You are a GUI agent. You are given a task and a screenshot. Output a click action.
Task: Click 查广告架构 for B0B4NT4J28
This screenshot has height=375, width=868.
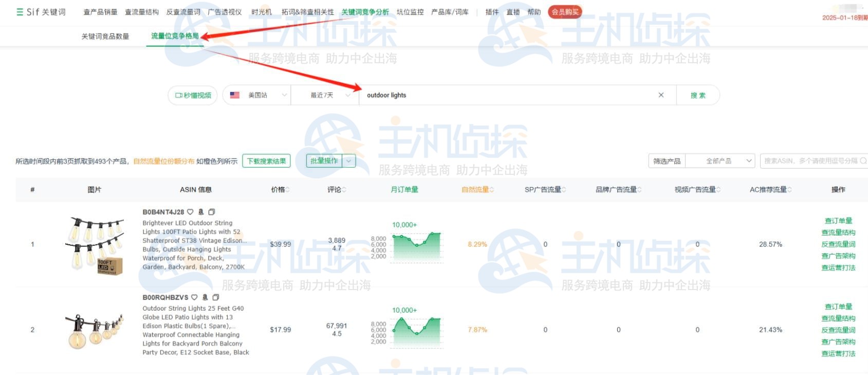coord(838,256)
